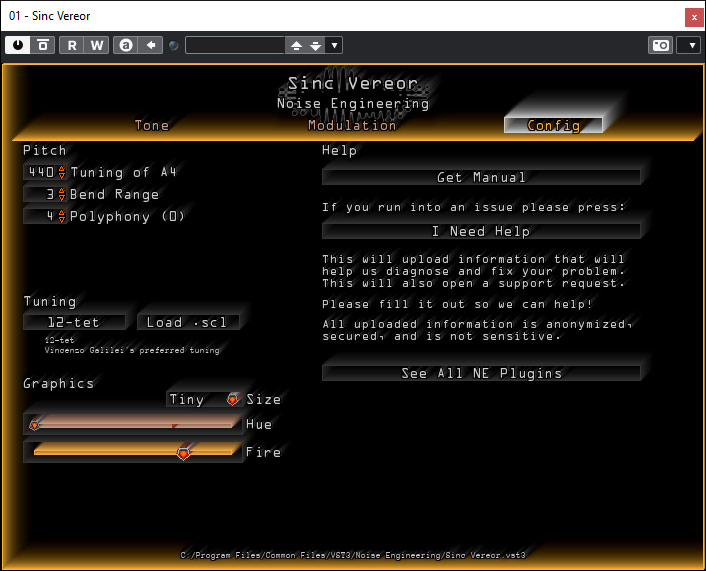The height and width of the screenshot is (571, 706).
Task: Open the 12-tet tuning selector
Action: (75, 322)
